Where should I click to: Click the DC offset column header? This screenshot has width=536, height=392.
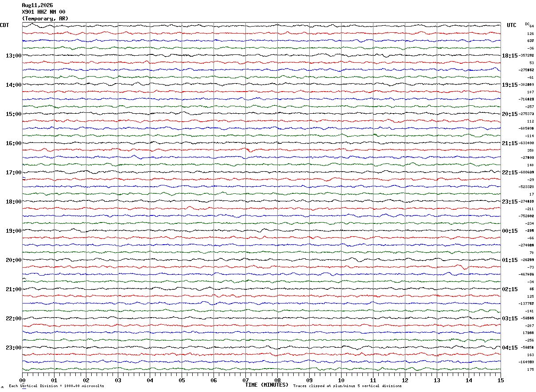[527, 24]
